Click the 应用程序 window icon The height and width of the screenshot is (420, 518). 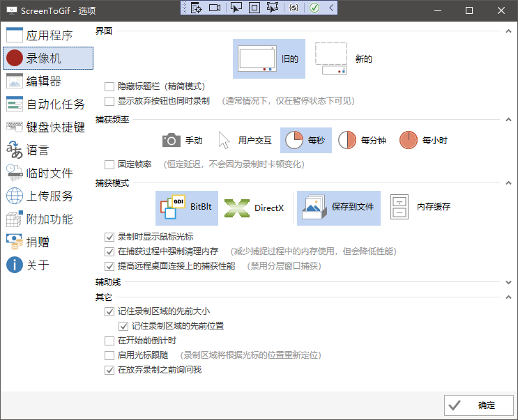click(x=15, y=35)
